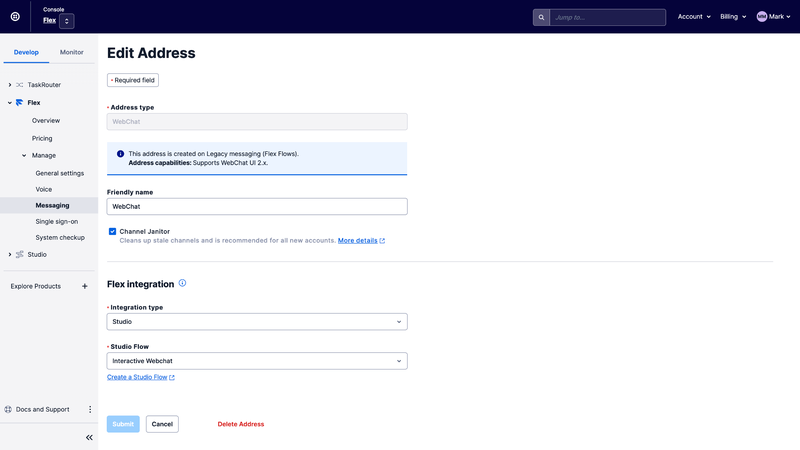800x450 pixels.
Task: Click the Delete Address link
Action: point(241,424)
